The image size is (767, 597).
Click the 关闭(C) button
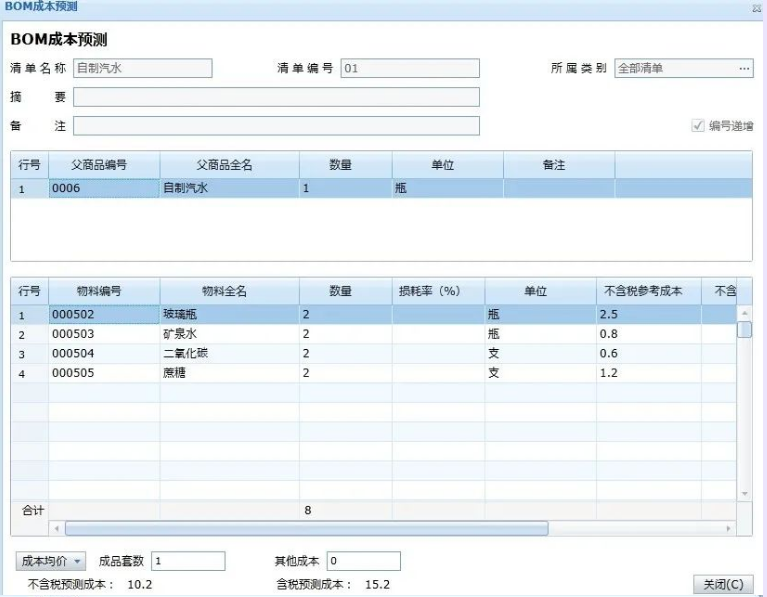(x=722, y=584)
